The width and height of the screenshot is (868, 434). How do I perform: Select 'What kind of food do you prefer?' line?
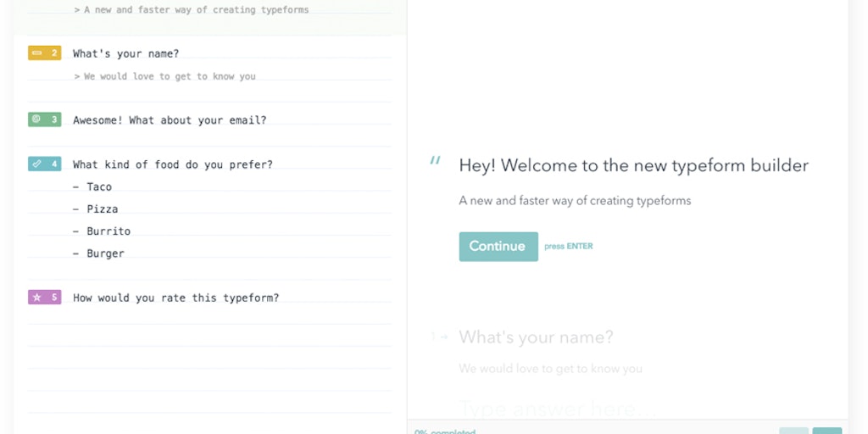click(173, 164)
